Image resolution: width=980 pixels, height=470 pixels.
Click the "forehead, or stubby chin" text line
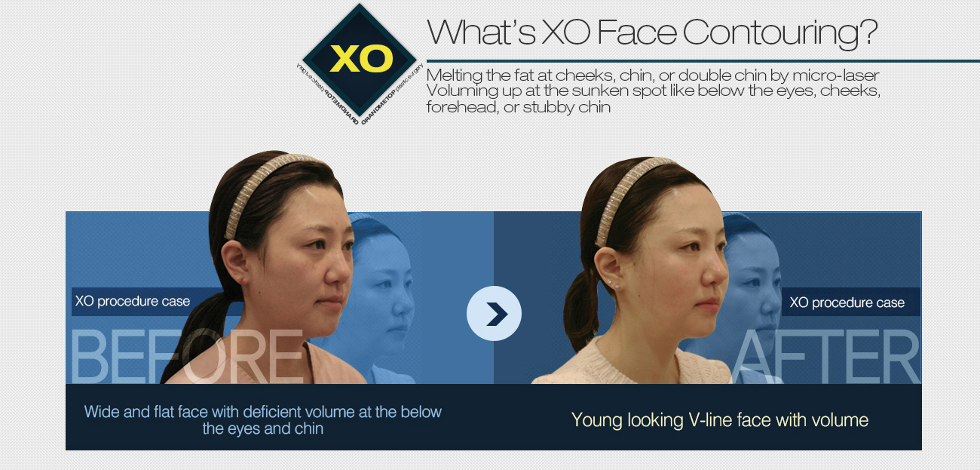(518, 107)
